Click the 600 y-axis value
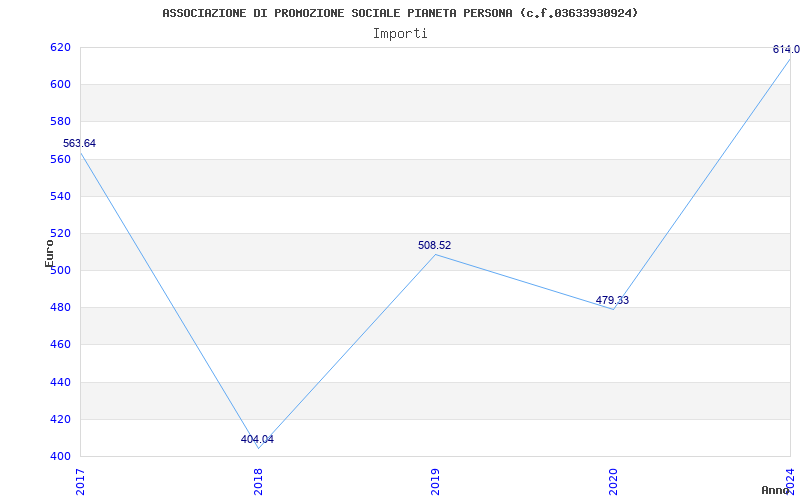 coord(59,85)
